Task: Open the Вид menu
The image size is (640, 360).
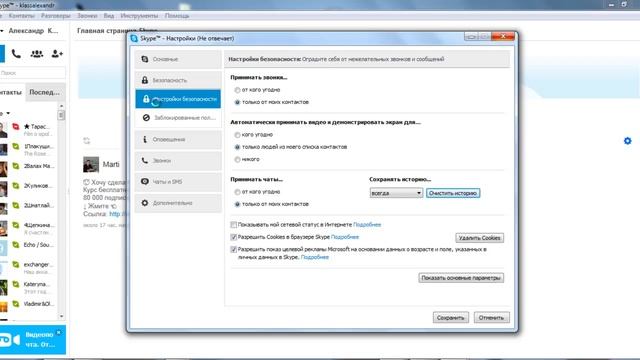Action: [109, 16]
